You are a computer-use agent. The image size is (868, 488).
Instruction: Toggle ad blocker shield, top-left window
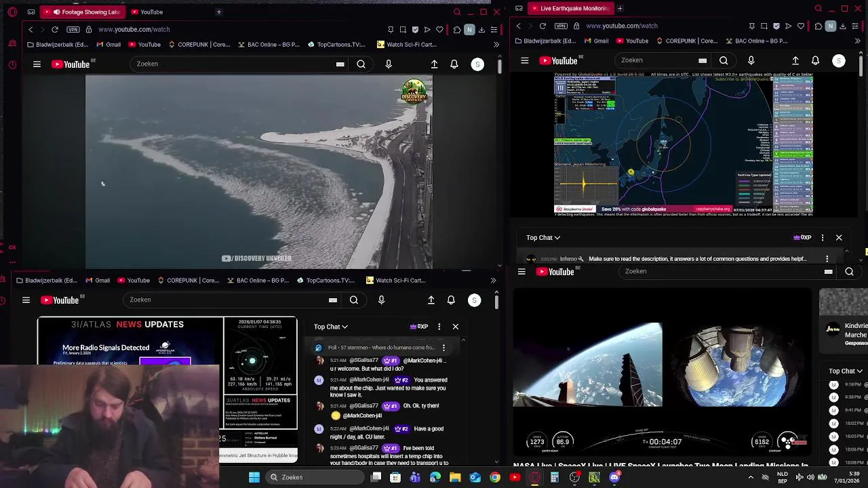(x=415, y=29)
